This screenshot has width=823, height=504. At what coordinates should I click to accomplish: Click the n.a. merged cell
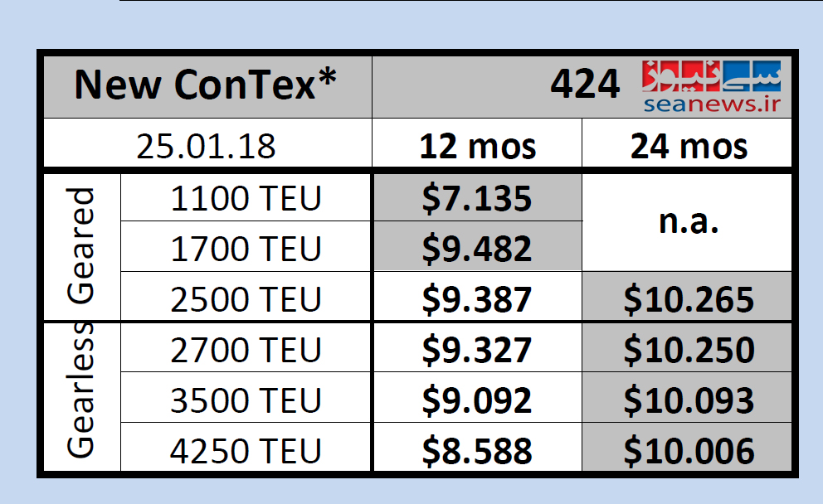(x=689, y=223)
